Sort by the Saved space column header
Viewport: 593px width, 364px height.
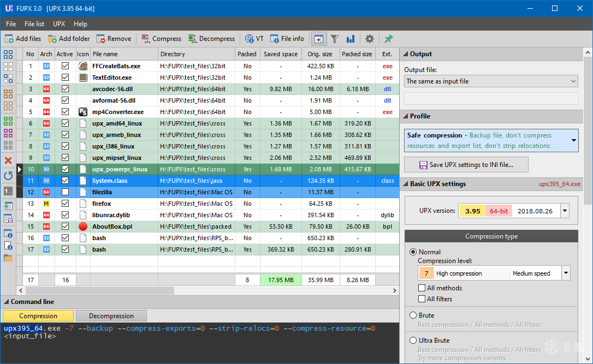point(281,54)
